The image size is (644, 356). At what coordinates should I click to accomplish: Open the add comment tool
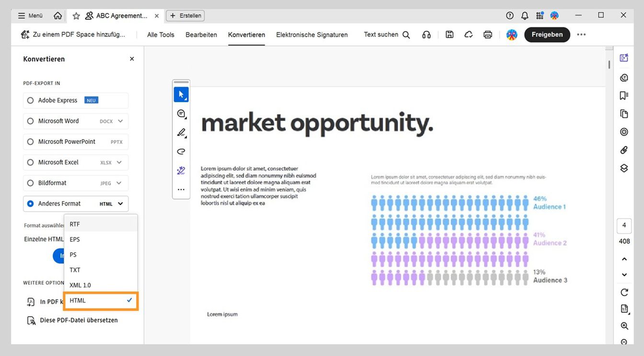pos(181,114)
